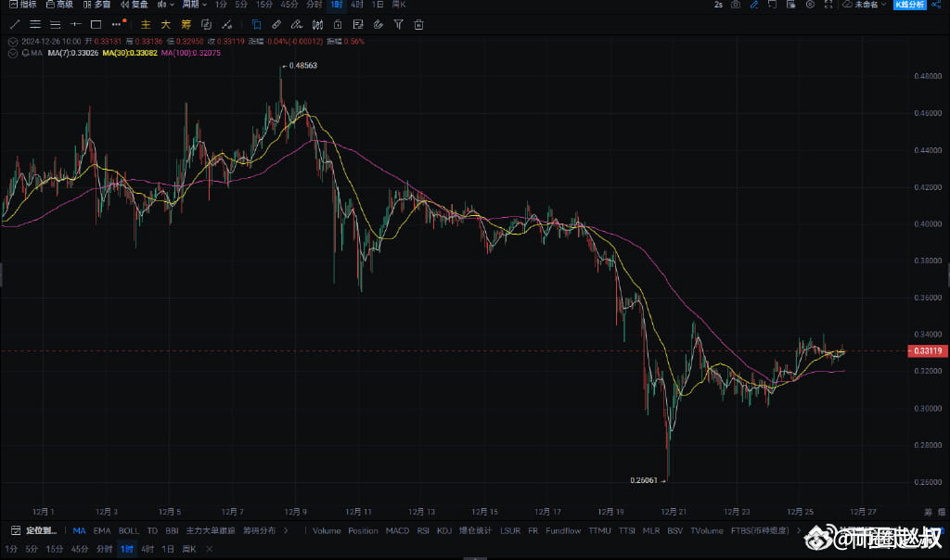
Task: Click the red 0.33119 current price label
Action: [x=927, y=351]
